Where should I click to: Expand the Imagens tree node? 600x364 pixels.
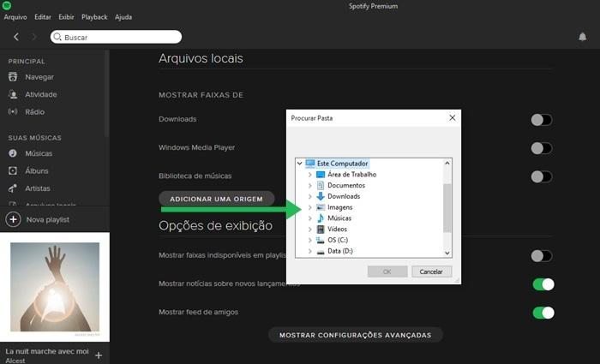click(310, 207)
